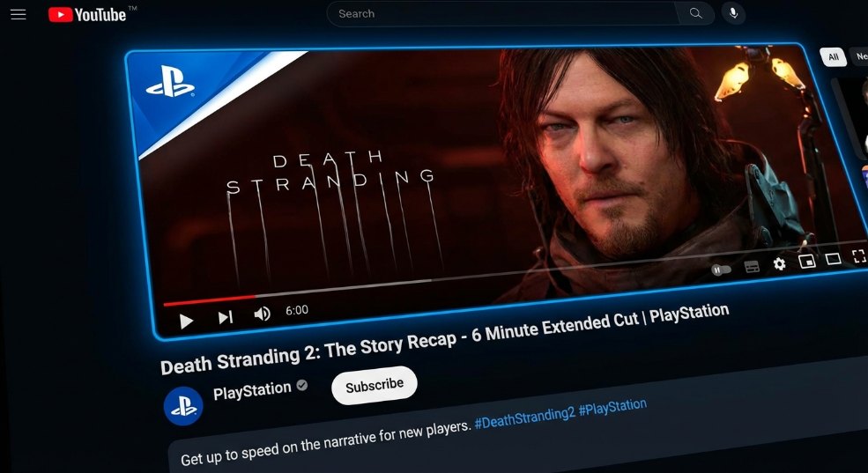Enable miniplayer mode
The image size is (868, 473).
(807, 261)
